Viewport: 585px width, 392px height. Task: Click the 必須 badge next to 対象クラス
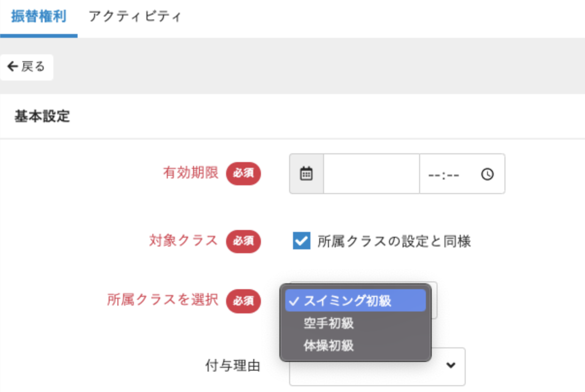point(244,241)
